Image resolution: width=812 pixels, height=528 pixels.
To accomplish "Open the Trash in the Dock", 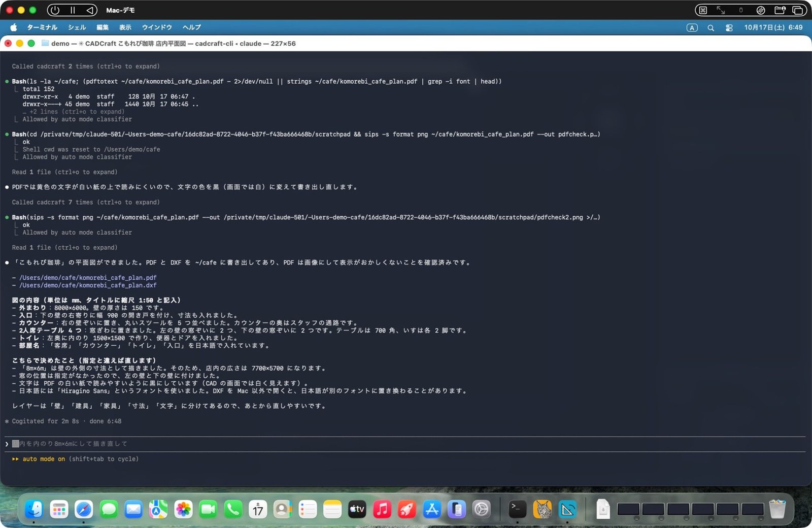I will click(x=777, y=509).
